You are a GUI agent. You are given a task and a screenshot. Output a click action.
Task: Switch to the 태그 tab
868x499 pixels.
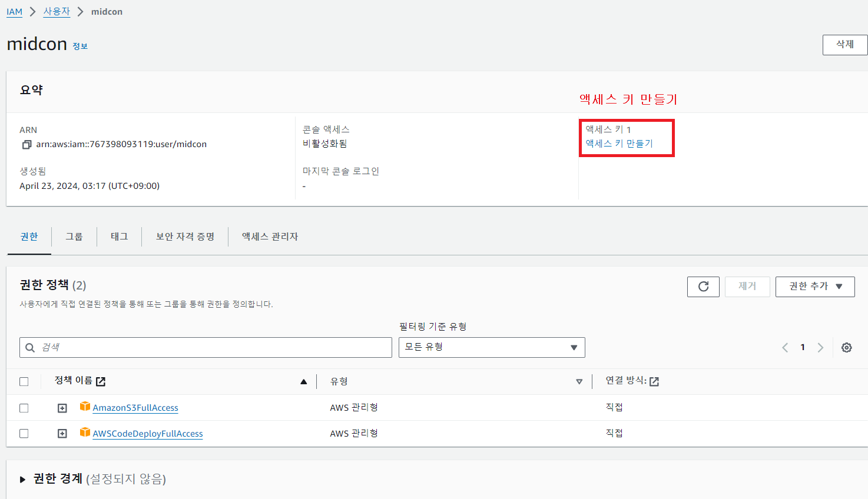120,237
